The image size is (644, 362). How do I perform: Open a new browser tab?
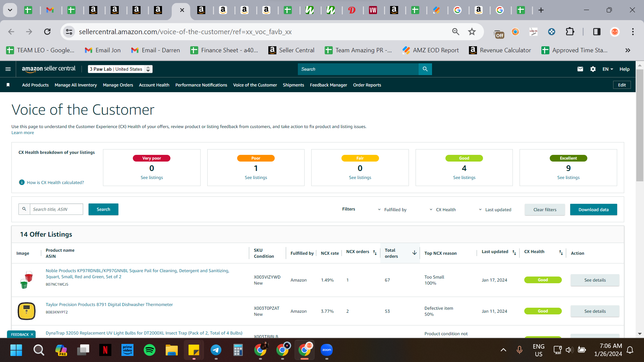click(x=541, y=10)
